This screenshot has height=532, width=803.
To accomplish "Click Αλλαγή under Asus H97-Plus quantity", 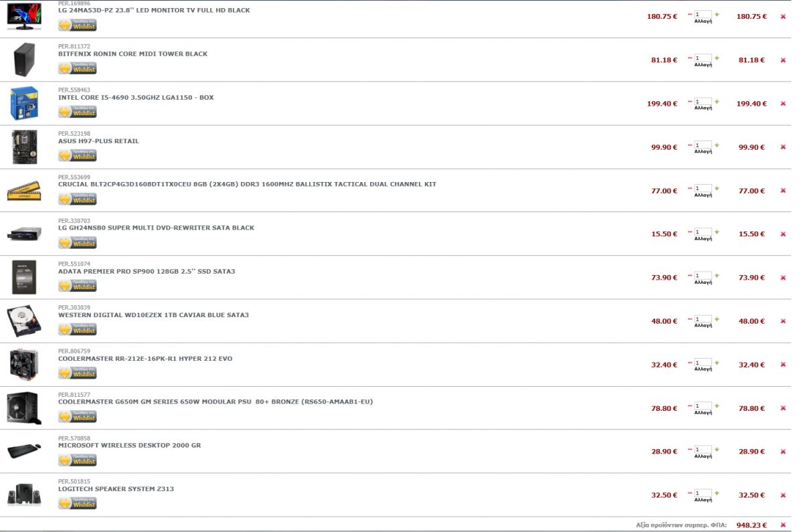I will (x=703, y=151).
